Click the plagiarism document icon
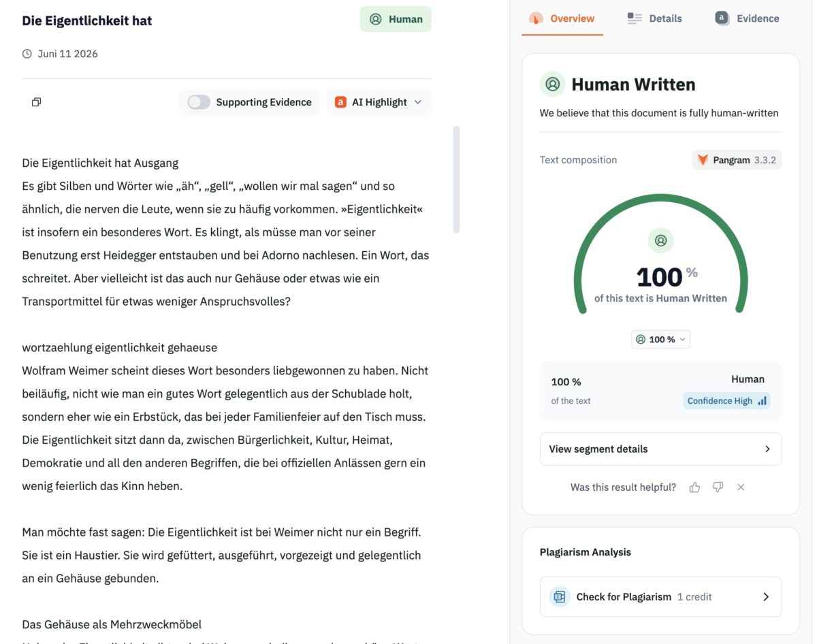 (560, 596)
